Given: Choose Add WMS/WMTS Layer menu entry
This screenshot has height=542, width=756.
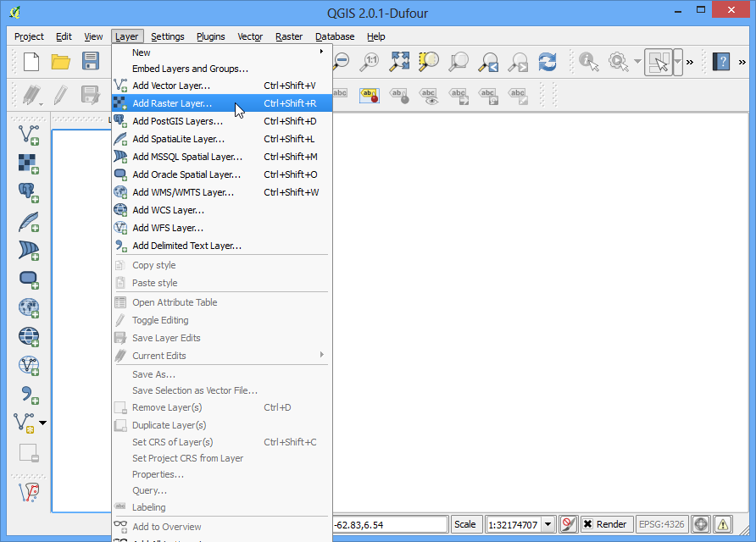Looking at the screenshot, I should pyautogui.click(x=222, y=192).
